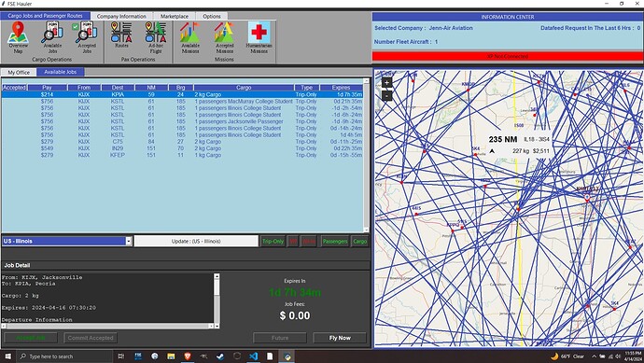This screenshot has width=644, height=363.
Task: Click the Windows taskbar search box
Action: click(64, 356)
